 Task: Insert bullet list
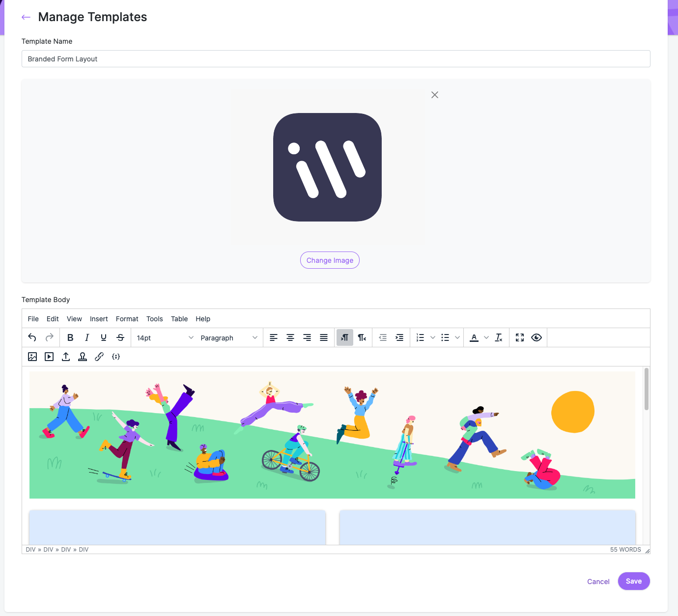pyautogui.click(x=445, y=337)
